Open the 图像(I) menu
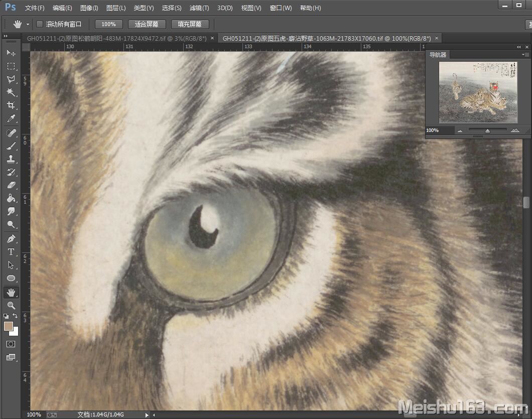 (x=89, y=8)
